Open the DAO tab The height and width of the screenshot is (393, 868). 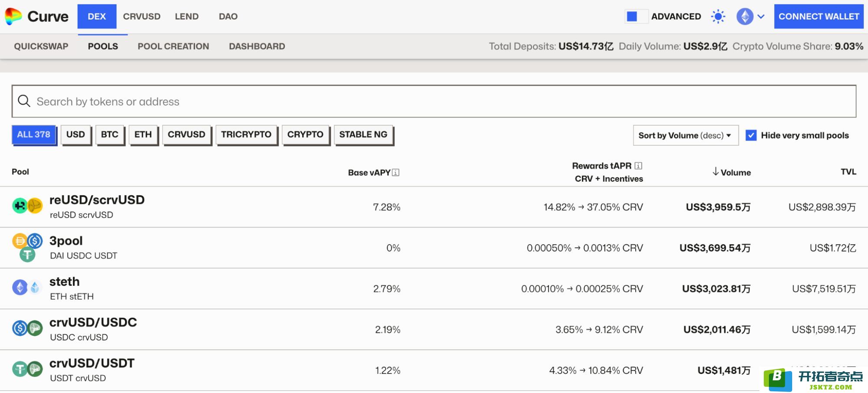click(x=228, y=16)
